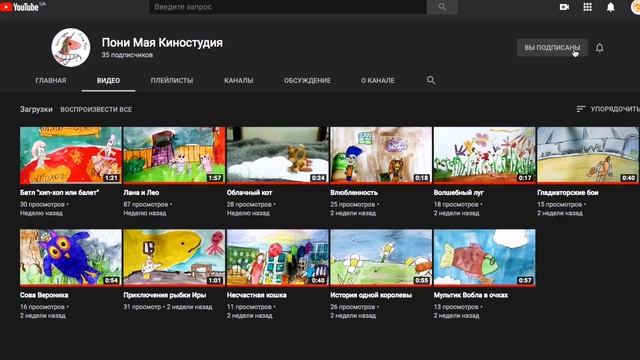Open the ОБСУЖДЕНИЕ tab
The height and width of the screenshot is (360, 640).
coord(307,80)
